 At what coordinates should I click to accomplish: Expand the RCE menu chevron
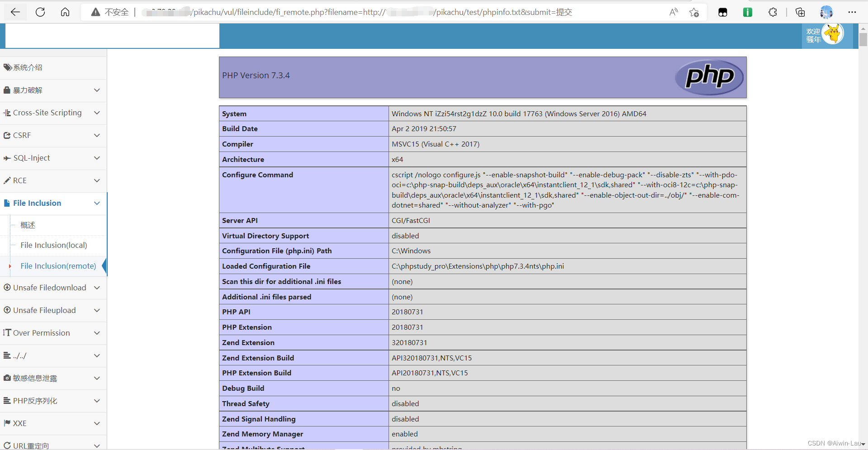97,180
